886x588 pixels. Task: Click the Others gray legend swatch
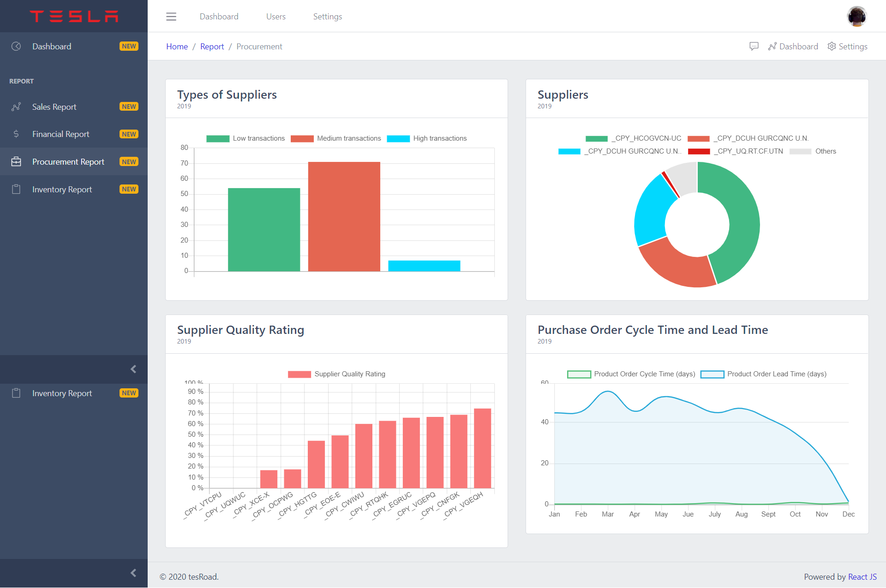coord(801,151)
